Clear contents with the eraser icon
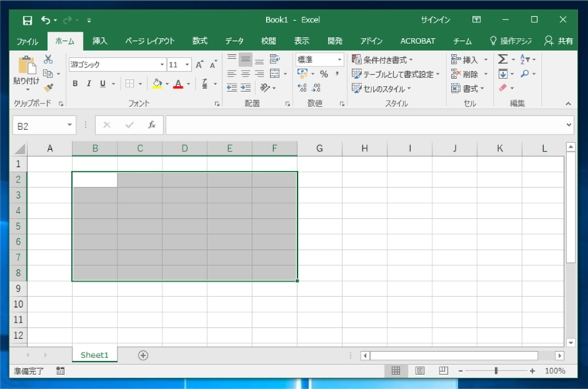This screenshot has height=389, width=588. click(x=503, y=87)
